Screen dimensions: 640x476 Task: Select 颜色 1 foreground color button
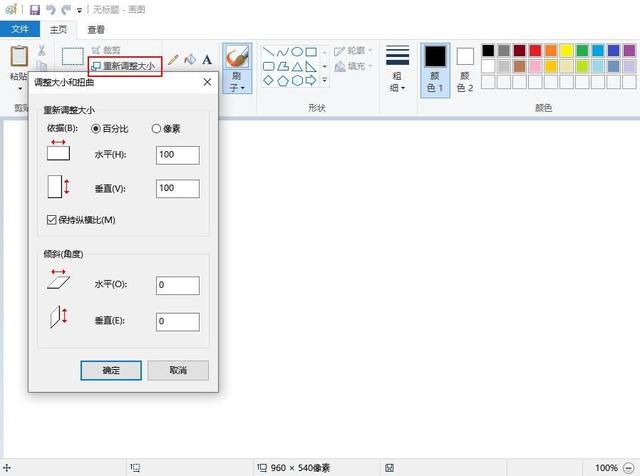pos(435,70)
